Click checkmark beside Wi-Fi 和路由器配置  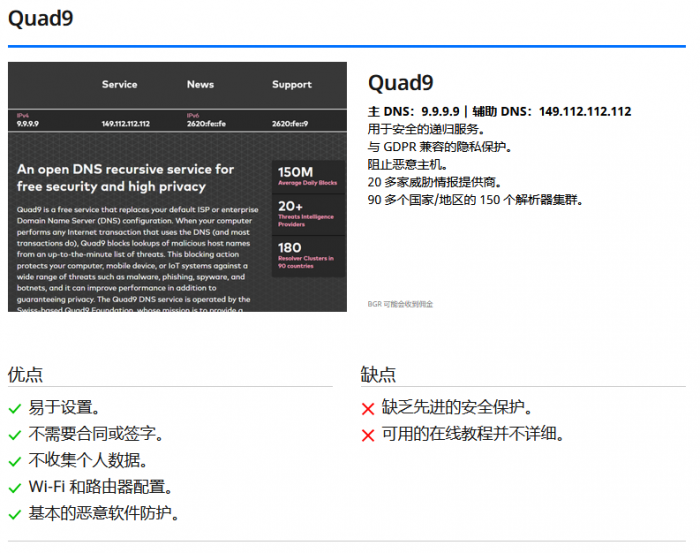point(15,488)
